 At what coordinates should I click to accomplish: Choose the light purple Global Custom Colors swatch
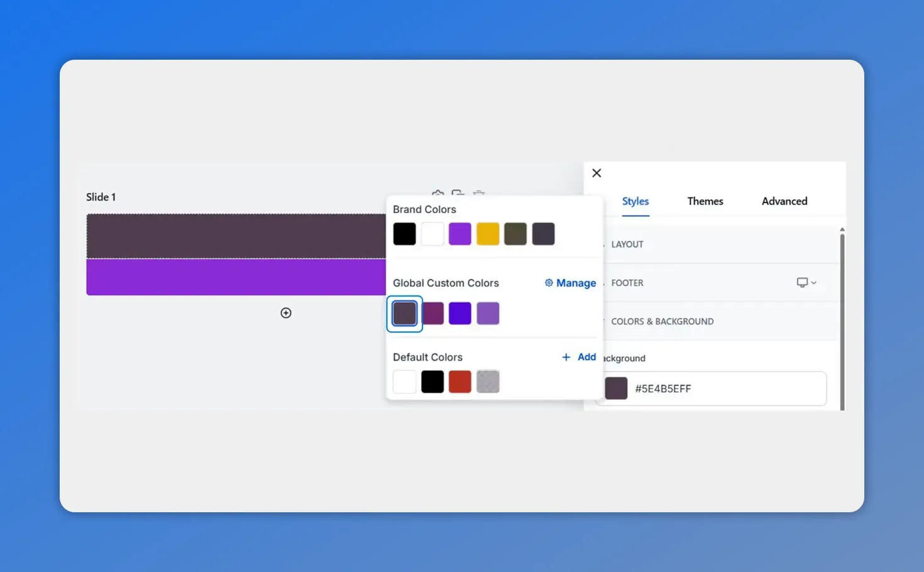[x=488, y=312]
